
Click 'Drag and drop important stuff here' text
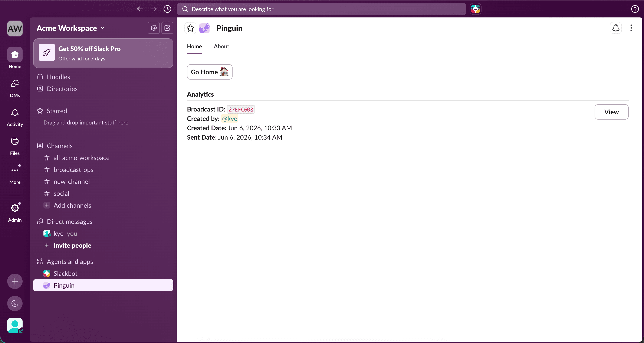86,123
